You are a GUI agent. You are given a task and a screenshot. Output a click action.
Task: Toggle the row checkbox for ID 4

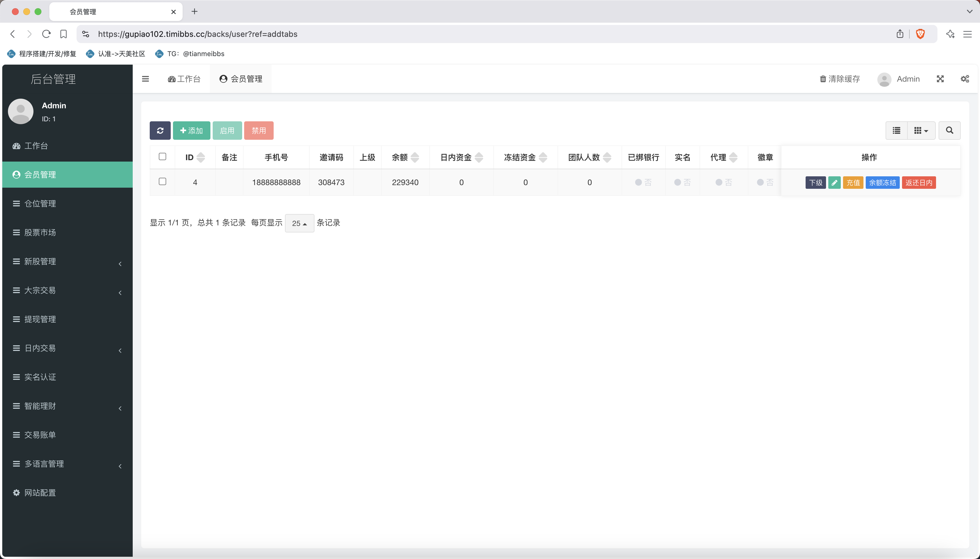[162, 182]
